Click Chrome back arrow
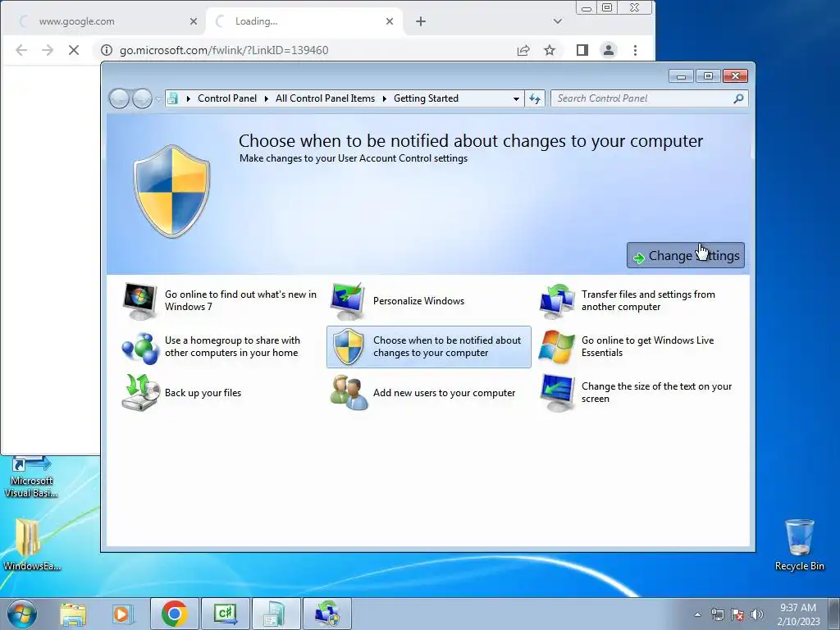840x630 pixels. (21, 50)
